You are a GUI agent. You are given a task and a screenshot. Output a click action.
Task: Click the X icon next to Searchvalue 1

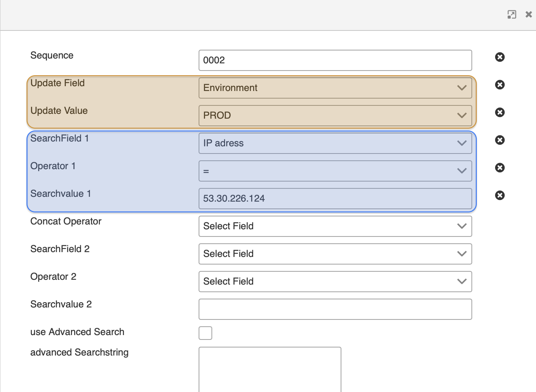(499, 195)
